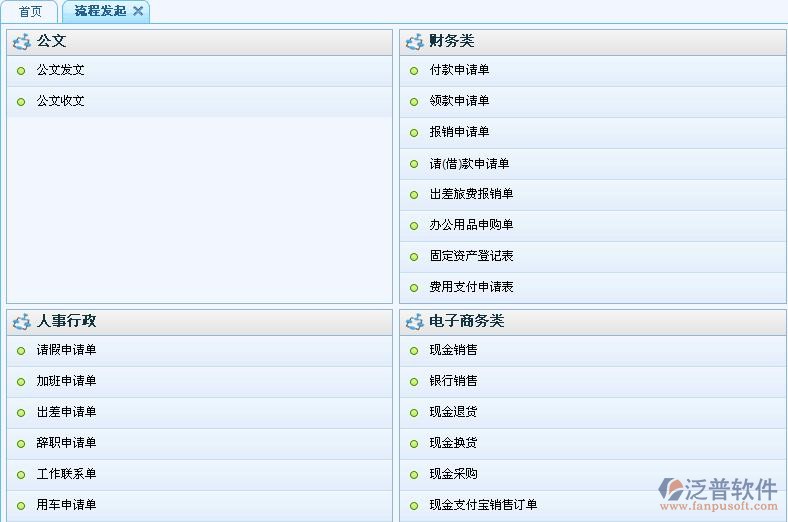
Task: Open 现金采购
Action: [x=453, y=474]
